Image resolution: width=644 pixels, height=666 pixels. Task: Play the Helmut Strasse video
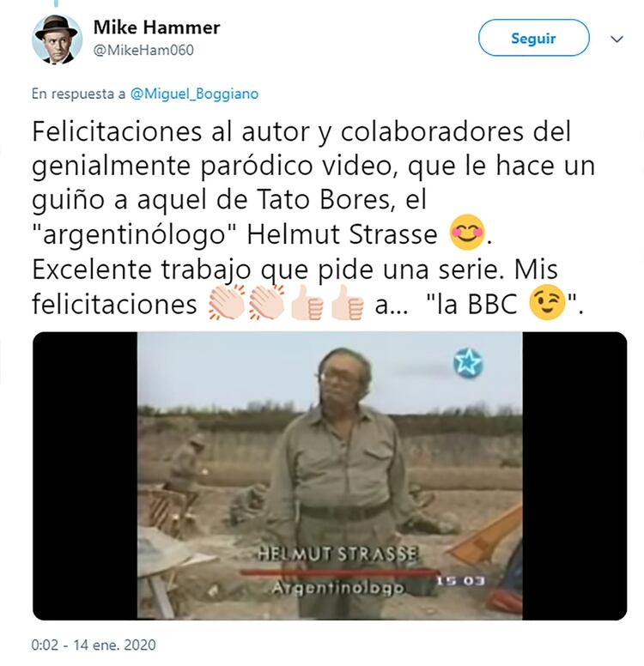[330, 475]
